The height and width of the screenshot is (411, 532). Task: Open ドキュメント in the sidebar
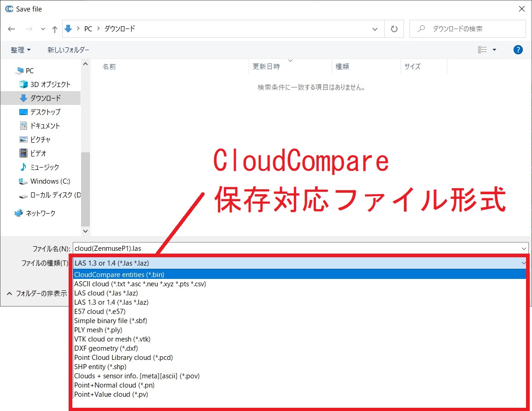pos(40,126)
